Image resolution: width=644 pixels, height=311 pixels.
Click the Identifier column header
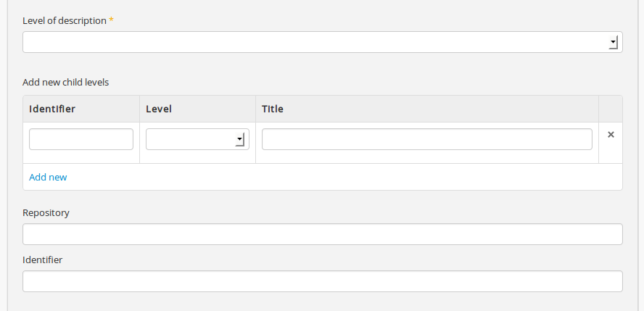[52, 109]
